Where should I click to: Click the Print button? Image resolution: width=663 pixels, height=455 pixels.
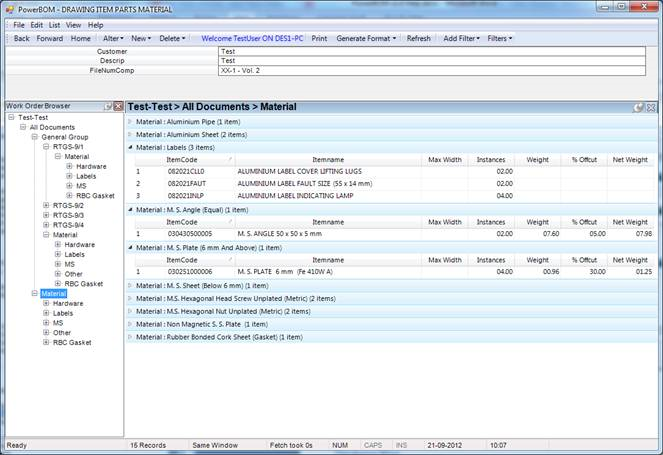[x=319, y=38]
